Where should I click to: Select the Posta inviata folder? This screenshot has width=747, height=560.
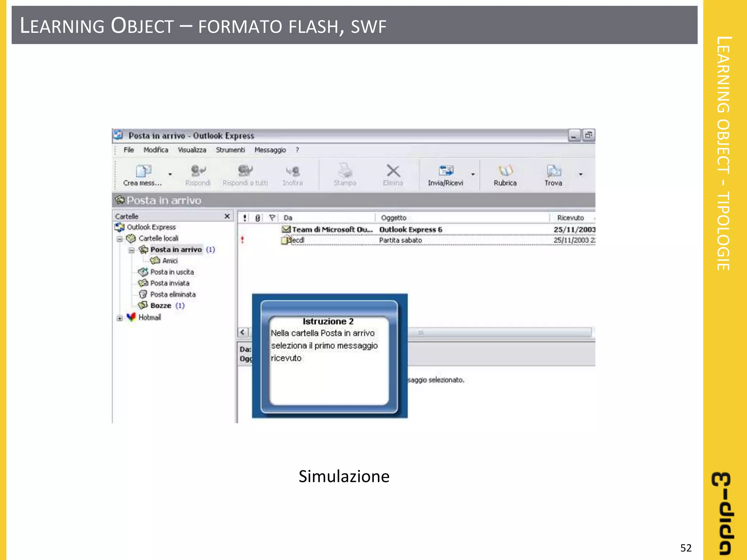pyautogui.click(x=170, y=283)
